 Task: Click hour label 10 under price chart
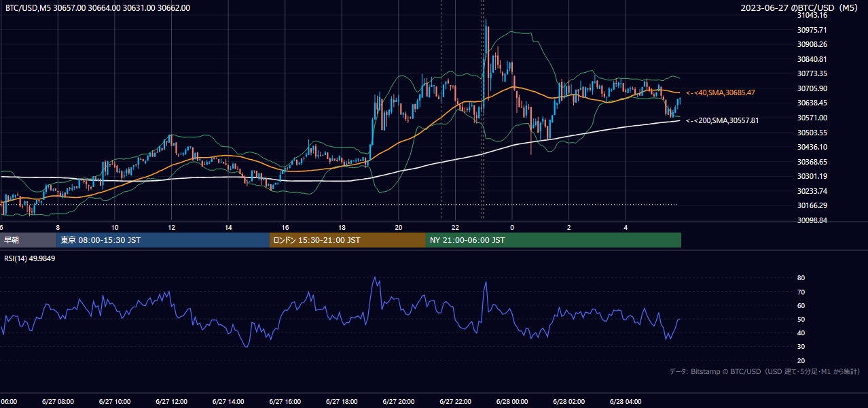coord(115,228)
